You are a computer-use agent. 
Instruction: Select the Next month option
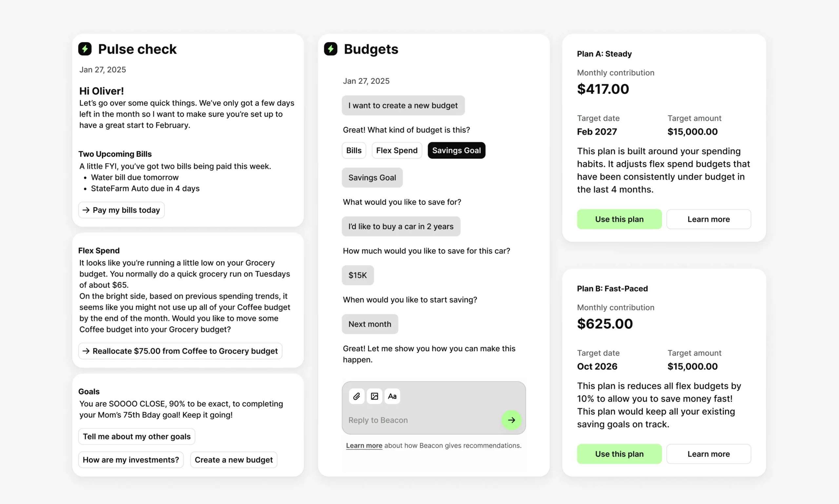[370, 324]
